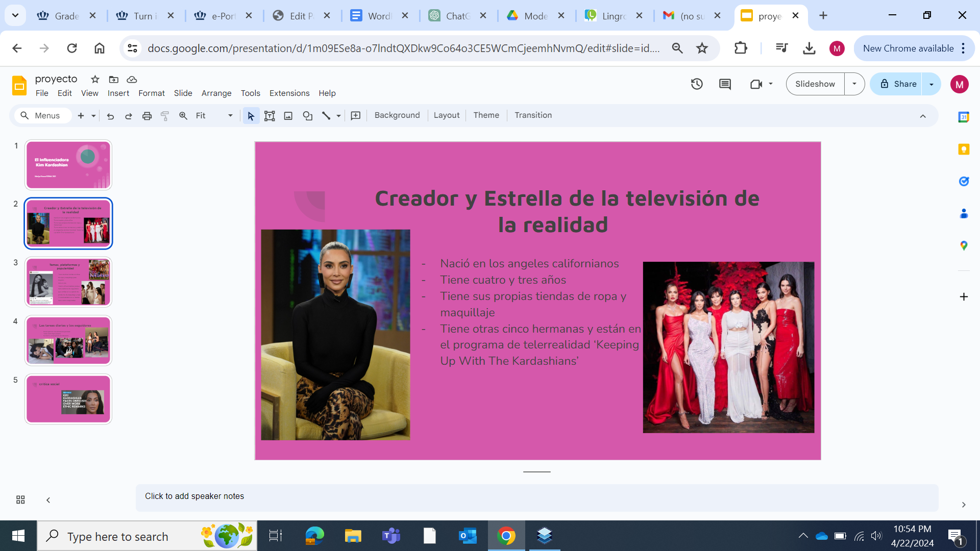This screenshot has height=551, width=980.
Task: Click the move to folder icon
Action: click(114, 79)
